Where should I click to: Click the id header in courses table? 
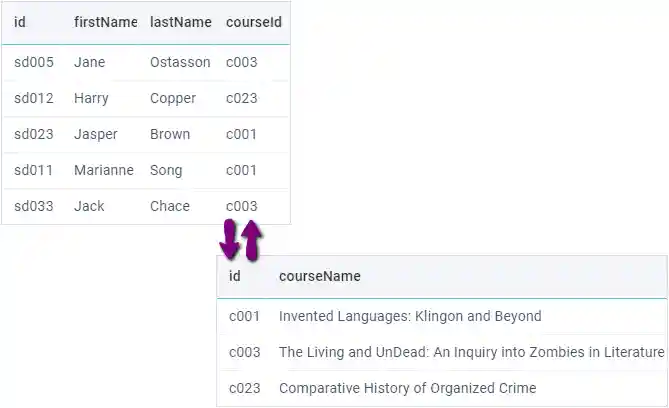pos(235,276)
